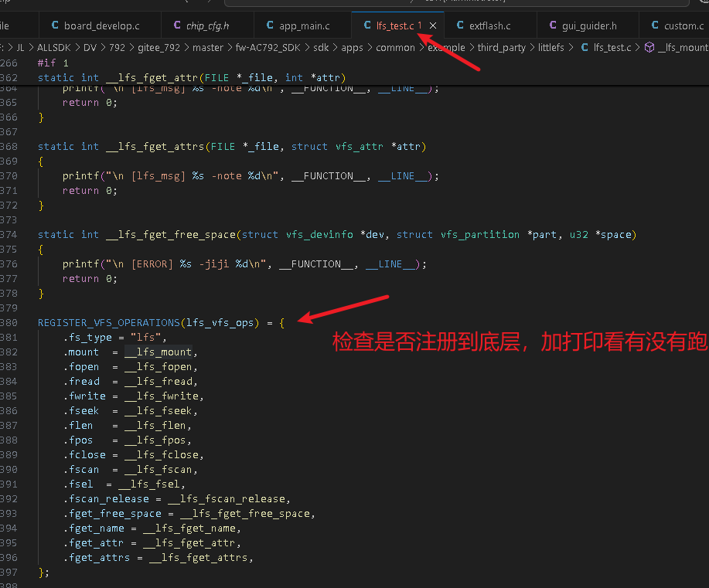The width and height of the screenshot is (709, 588).
Task: Open the lfs_test.c breadcrumb file picker
Action: (x=612, y=47)
